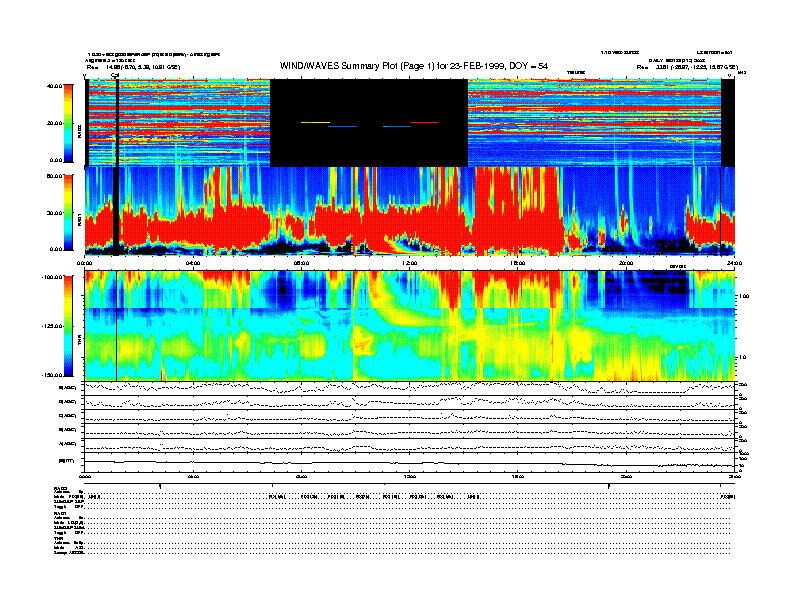Screen dimensions: 792x612
Task: Click the RAD2 color scale bar ranging 0 to 40
Action: click(68, 123)
